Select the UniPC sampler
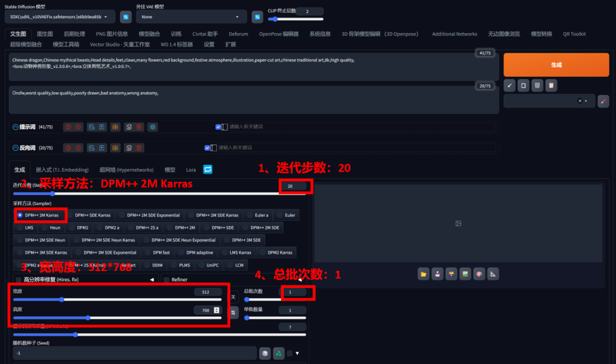Viewport: 616px width, 364px height. (208, 265)
